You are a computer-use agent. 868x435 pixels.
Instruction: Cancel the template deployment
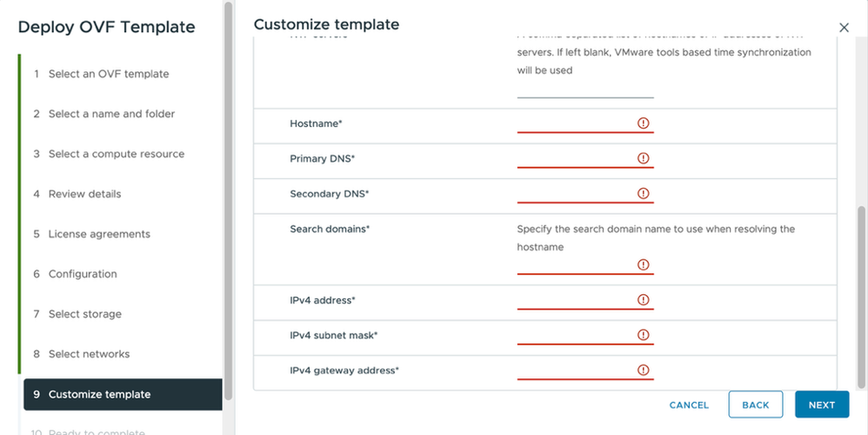pyautogui.click(x=689, y=405)
